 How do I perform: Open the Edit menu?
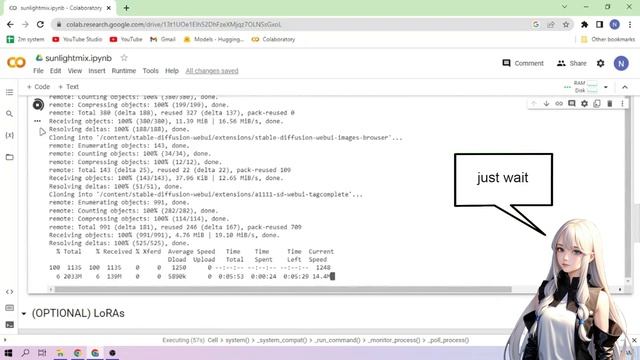click(56, 71)
